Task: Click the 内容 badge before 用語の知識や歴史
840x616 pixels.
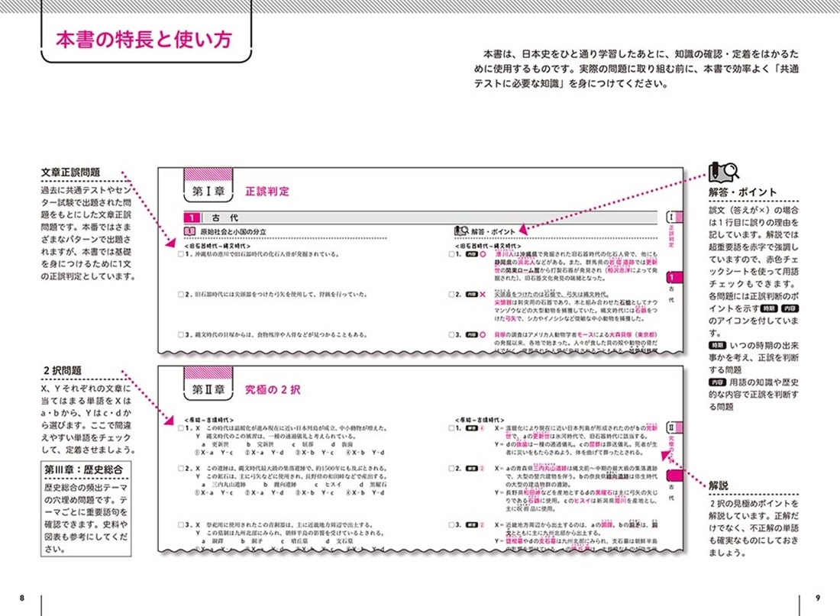Action: point(717,382)
